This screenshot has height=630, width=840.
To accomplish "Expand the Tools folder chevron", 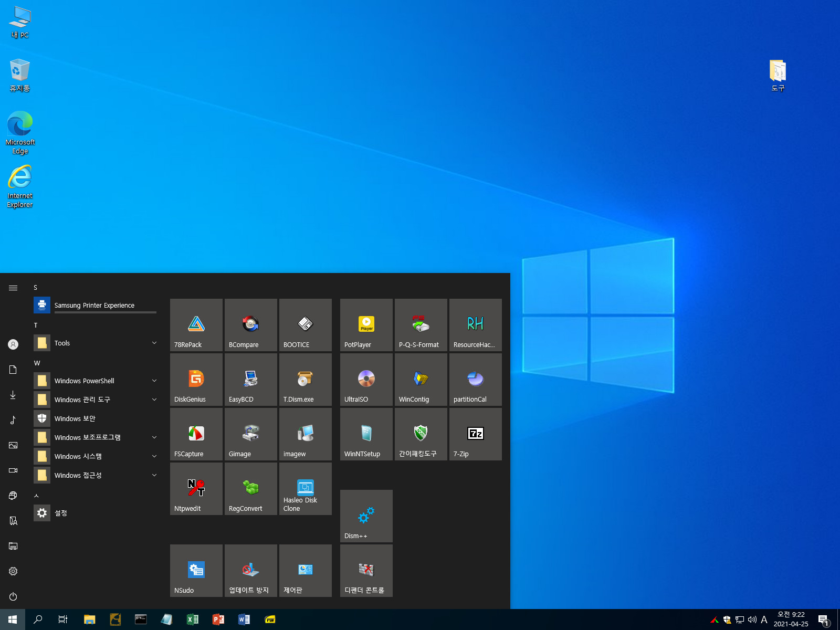I will click(x=154, y=343).
